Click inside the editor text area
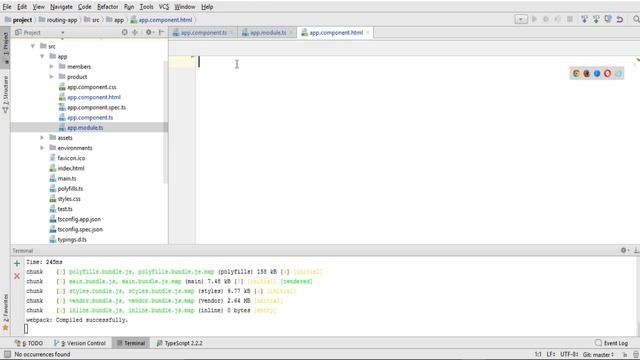This screenshot has height=360, width=640. pyautogui.click(x=416, y=151)
